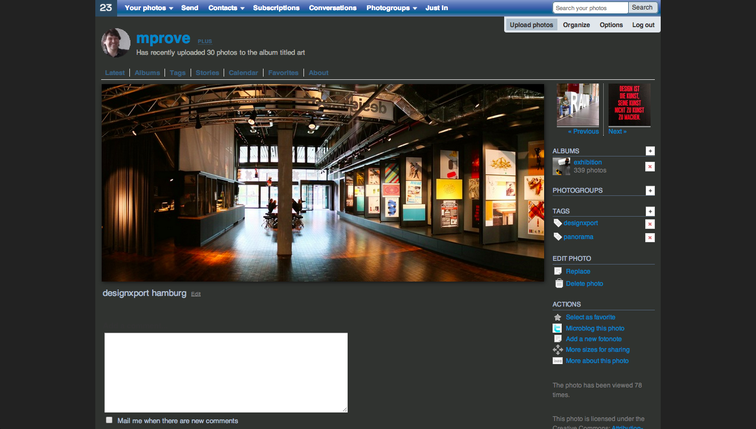Image resolution: width=756 pixels, height=429 pixels.
Task: Open the designxport tag link
Action: pos(580,223)
